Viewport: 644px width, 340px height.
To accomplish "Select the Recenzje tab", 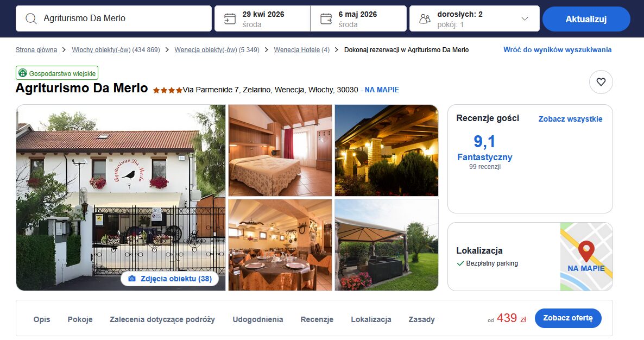I will pyautogui.click(x=317, y=319).
